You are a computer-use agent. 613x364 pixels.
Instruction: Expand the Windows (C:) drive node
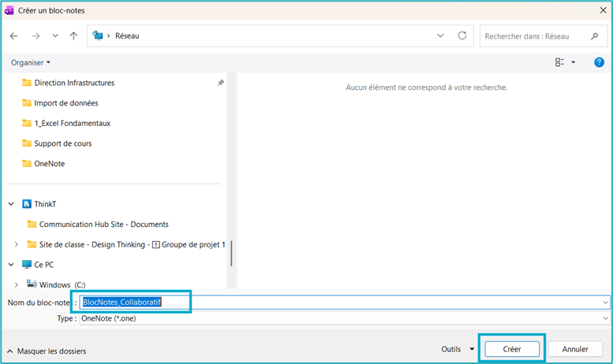click(x=16, y=284)
